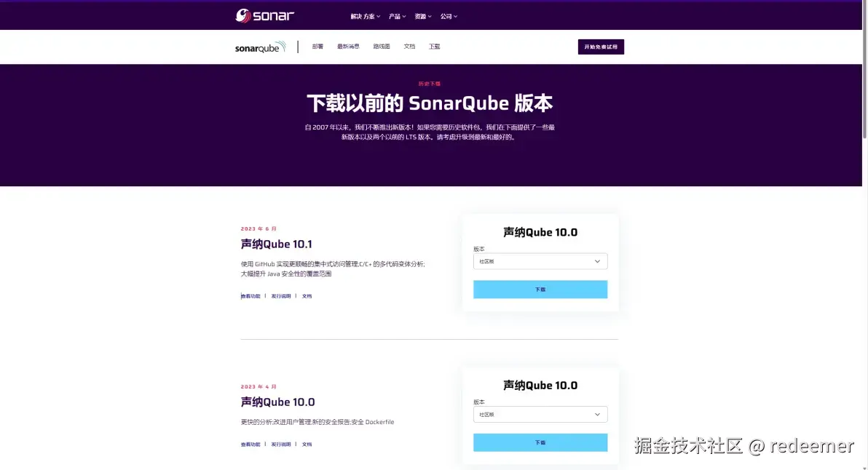868x470 pixels.
Task: Open the 公司 dropdown menu
Action: click(x=449, y=17)
